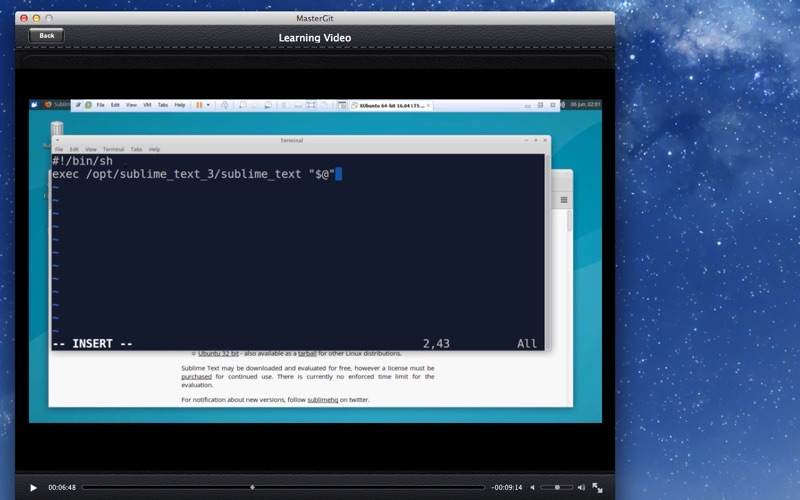Close the XUbuntu 64-bit VM tab

click(429, 105)
